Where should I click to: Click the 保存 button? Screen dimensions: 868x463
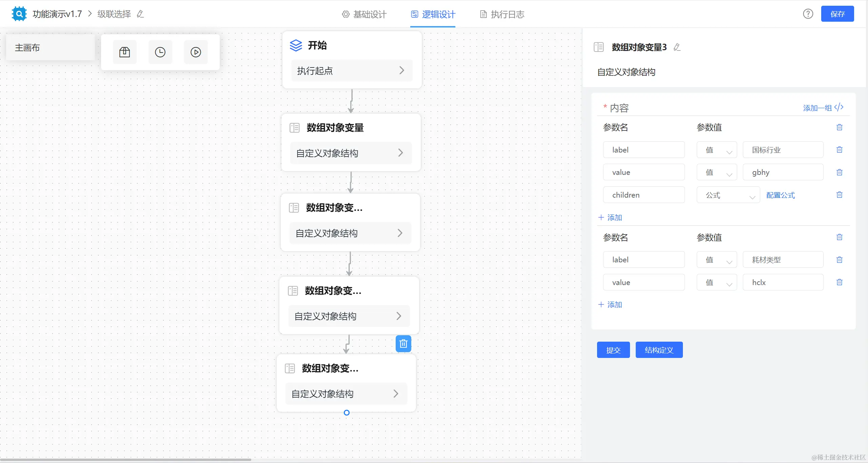click(x=837, y=14)
